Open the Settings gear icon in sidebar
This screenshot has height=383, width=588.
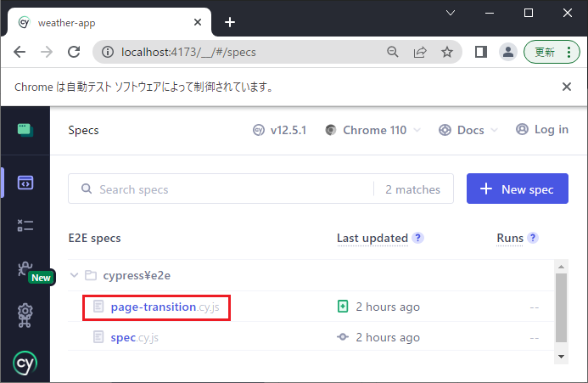25,316
